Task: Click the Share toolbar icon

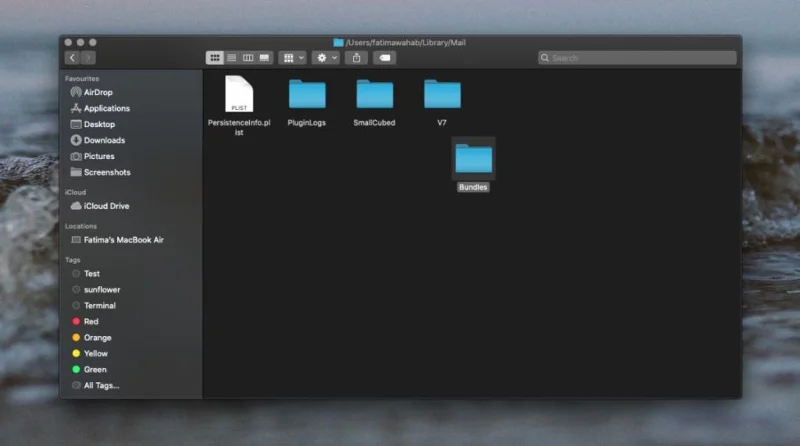Action: click(357, 58)
